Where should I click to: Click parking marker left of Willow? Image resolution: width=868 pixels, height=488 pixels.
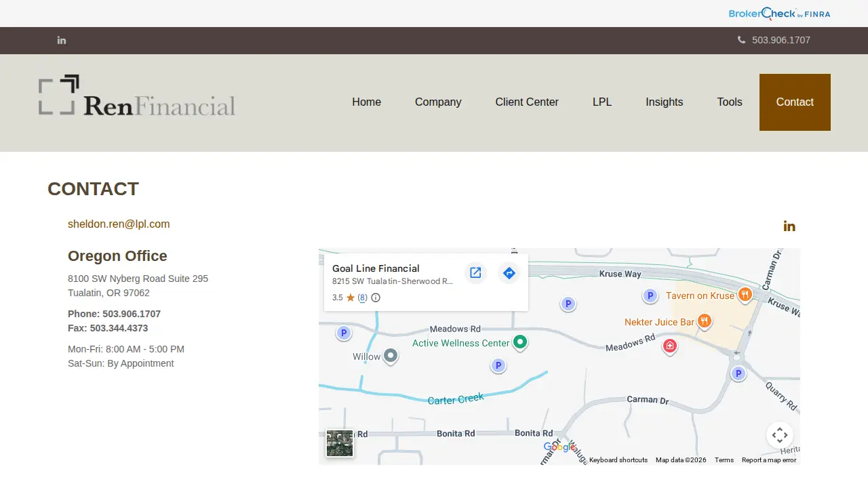[344, 333]
